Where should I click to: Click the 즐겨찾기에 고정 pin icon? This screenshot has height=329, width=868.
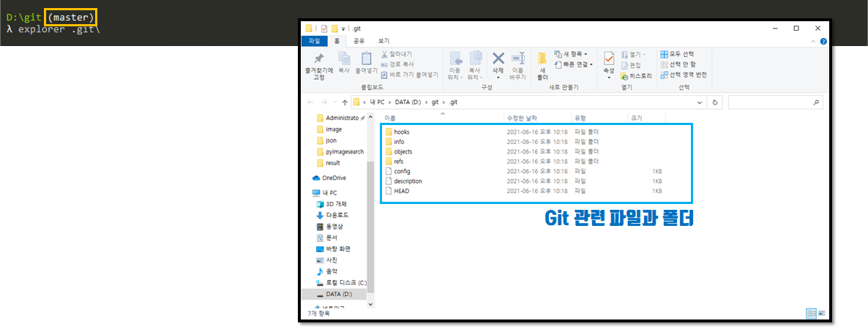point(318,58)
